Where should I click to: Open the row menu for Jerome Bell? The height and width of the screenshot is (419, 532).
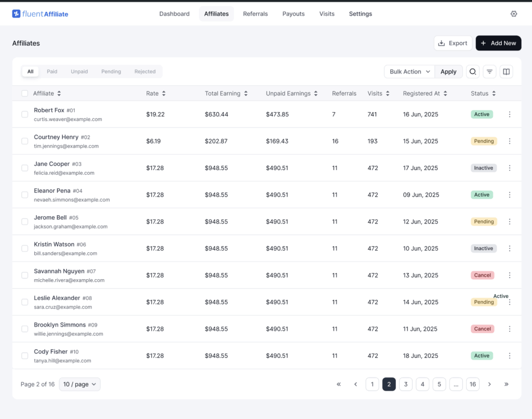click(x=510, y=222)
